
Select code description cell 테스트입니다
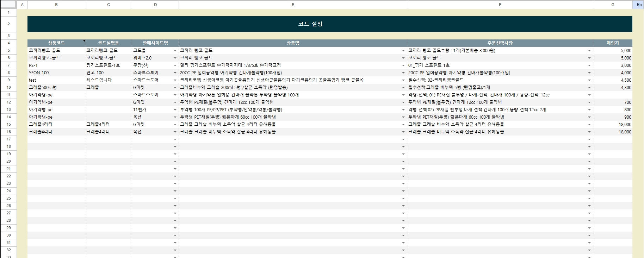tap(109, 80)
